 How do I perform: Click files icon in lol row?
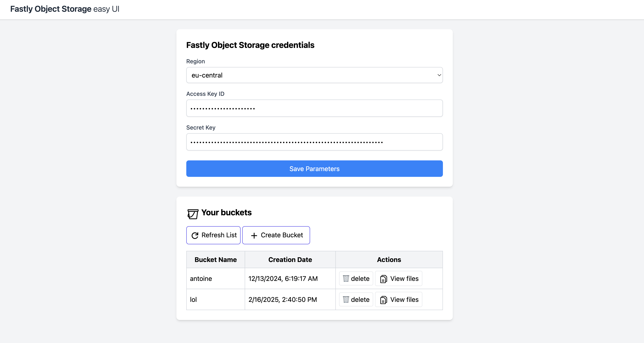(x=383, y=300)
